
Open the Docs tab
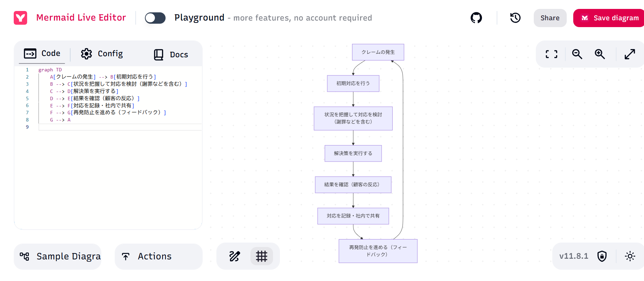click(171, 55)
